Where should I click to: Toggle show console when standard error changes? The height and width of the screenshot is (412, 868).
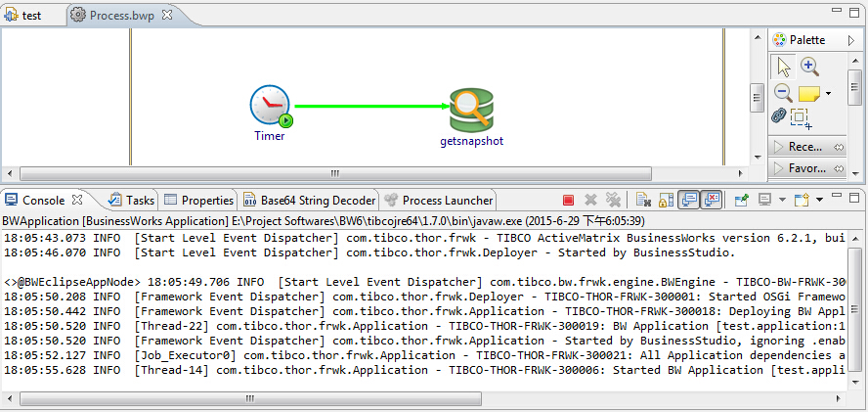coord(712,201)
